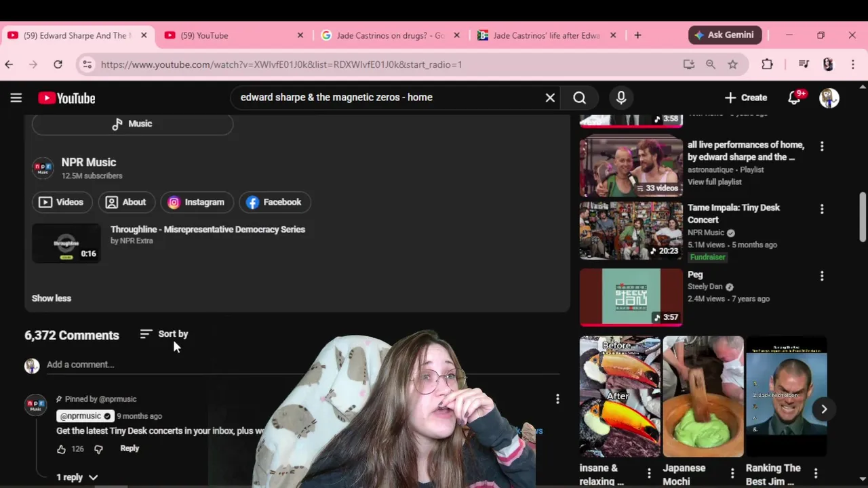
Task: Open options for Japanese Mochi short
Action: point(732,473)
